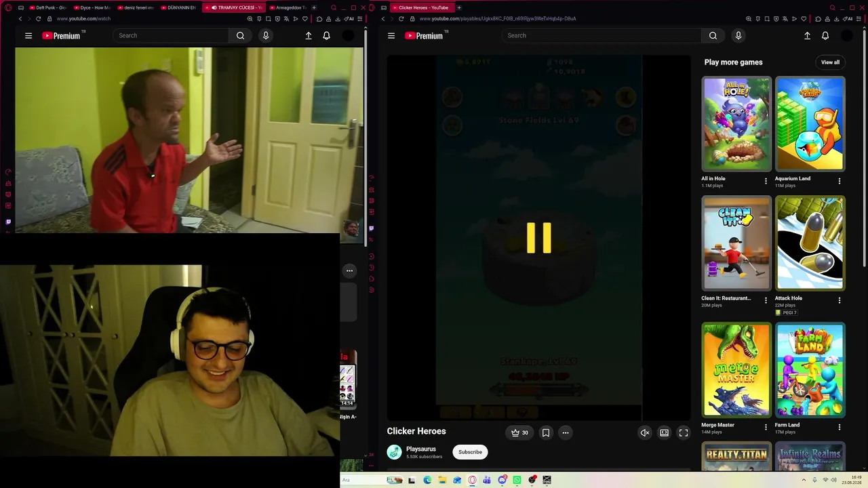
Task: Save Clicker Heroes with the bookmark icon
Action: pos(546,432)
